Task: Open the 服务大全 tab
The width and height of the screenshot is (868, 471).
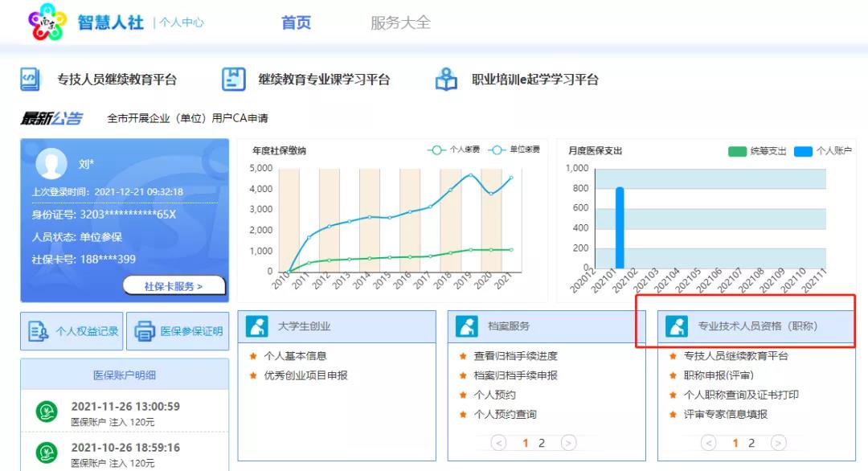Action: 400,23
